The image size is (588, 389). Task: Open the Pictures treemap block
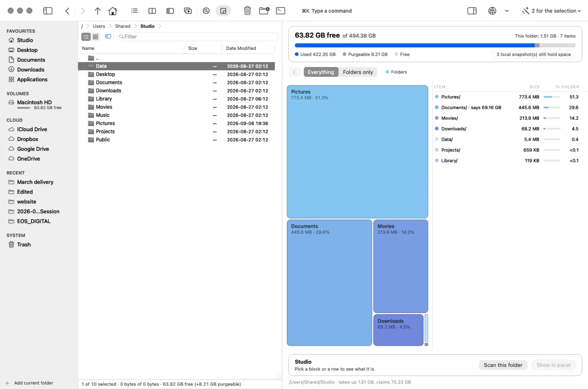pos(357,152)
